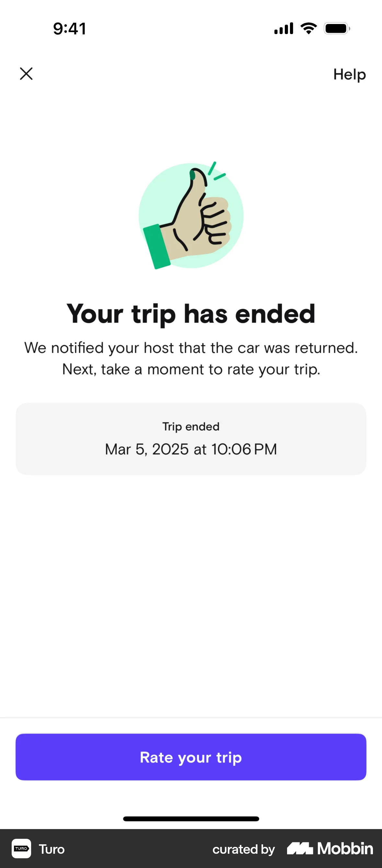Tap the cellular signal bars icon
The image size is (382, 868).
pyautogui.click(x=284, y=28)
